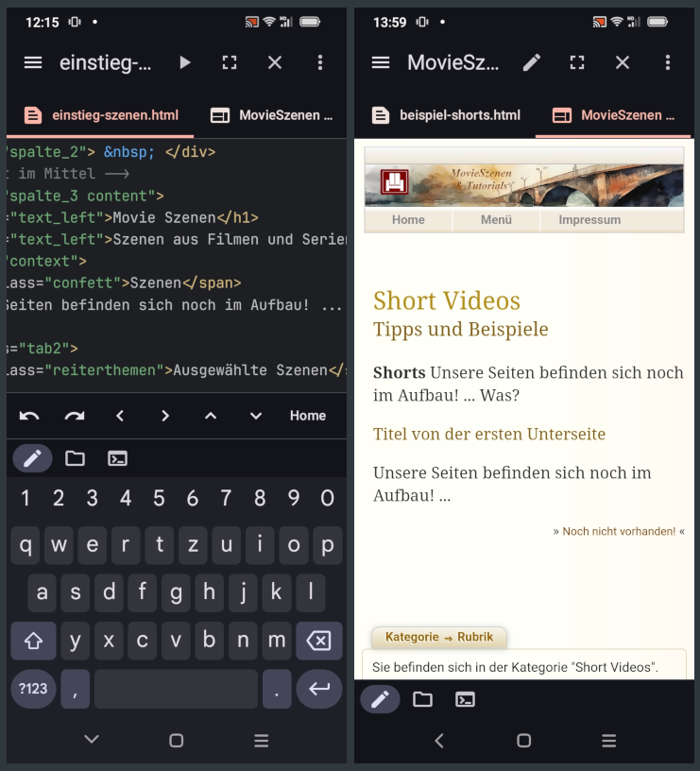Go back with Android back button on right phone
The width and height of the screenshot is (700, 771).
(439, 740)
